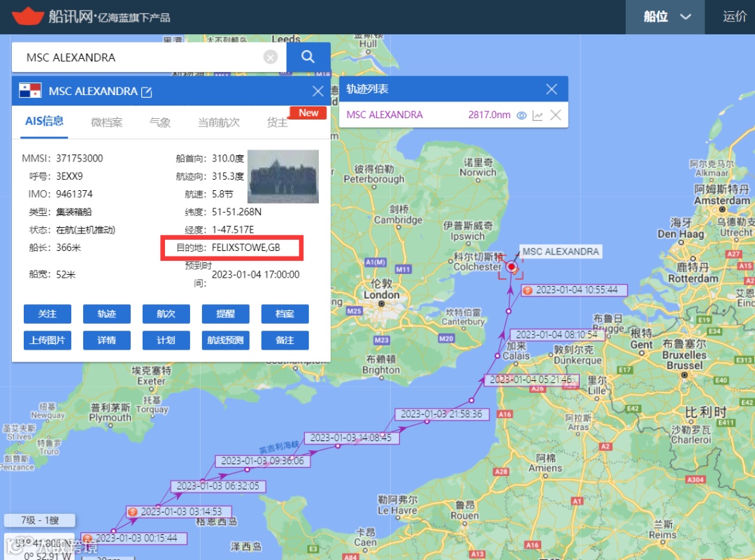Select track point 2023-01-04 08:10:54
The image size is (755, 560).
click(556, 334)
